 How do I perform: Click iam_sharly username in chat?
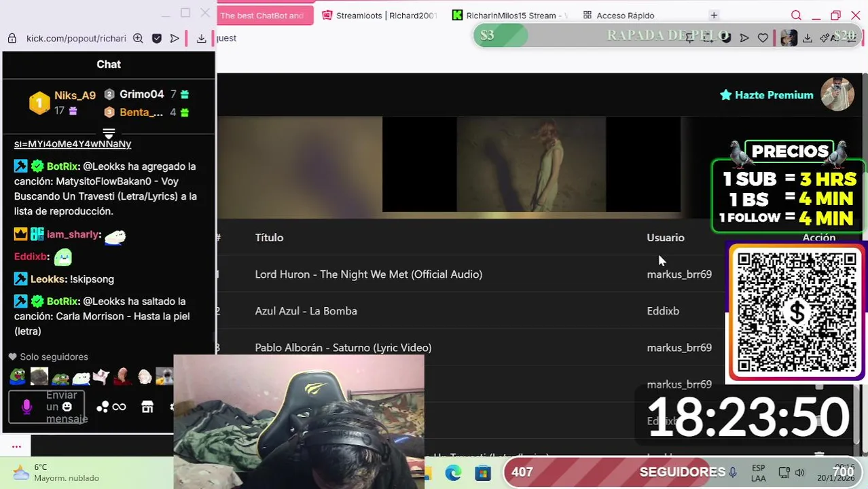click(x=73, y=234)
